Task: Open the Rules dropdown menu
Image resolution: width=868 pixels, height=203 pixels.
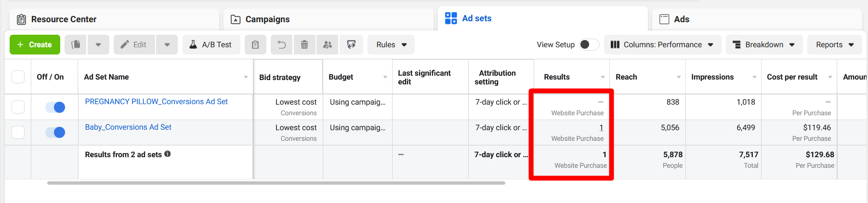Action: coord(391,45)
